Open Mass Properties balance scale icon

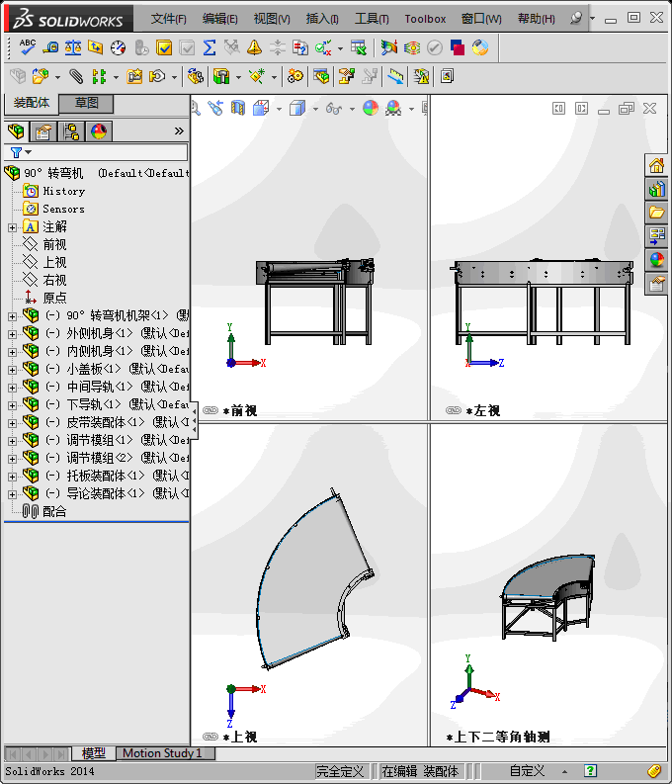(73, 47)
